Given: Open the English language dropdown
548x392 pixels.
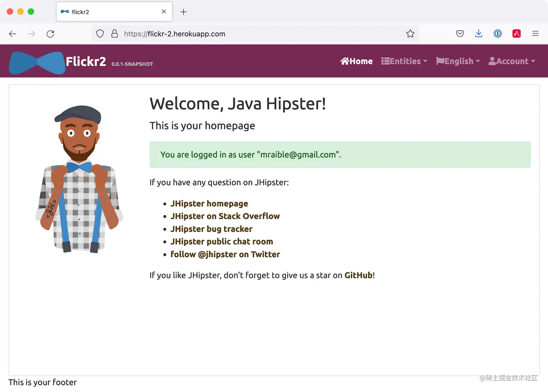Looking at the screenshot, I should click(x=457, y=61).
